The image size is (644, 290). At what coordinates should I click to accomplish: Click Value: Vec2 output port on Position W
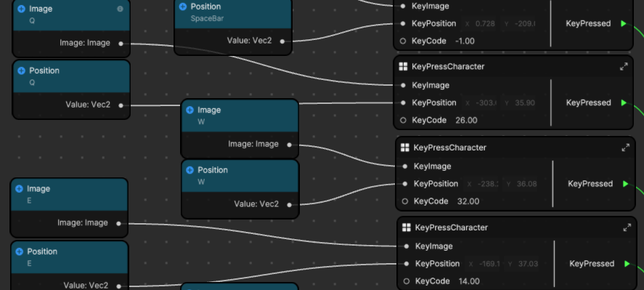pyautogui.click(x=289, y=204)
